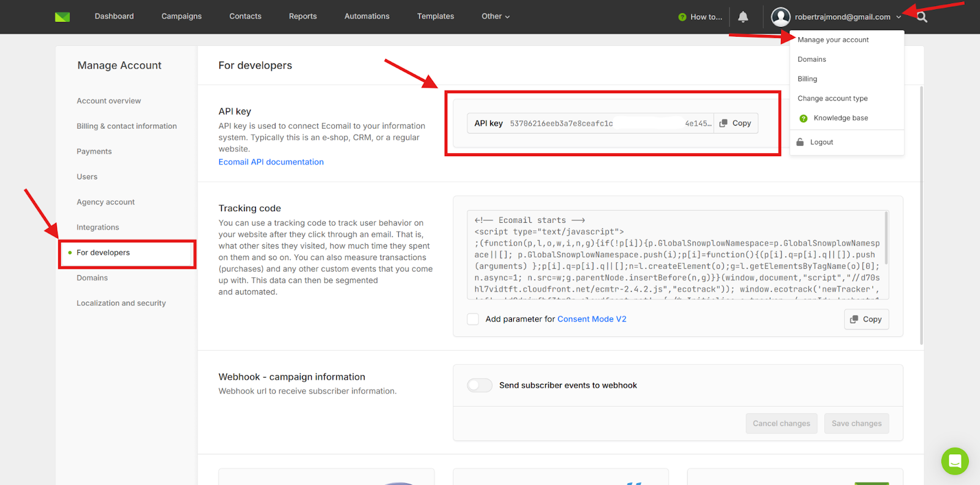Select Manage your account menu entry
Screen dimensions: 980x485
(x=833, y=40)
